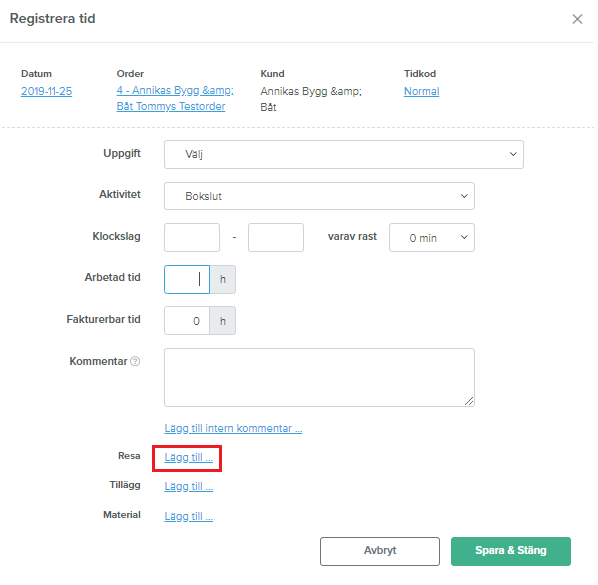This screenshot has width=598, height=585.
Task: Click Lägg till link next to Tillägg
Action: point(188,486)
